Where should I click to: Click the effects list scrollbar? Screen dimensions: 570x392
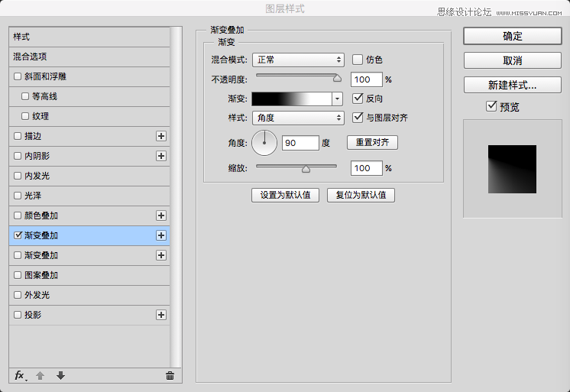(x=176, y=196)
